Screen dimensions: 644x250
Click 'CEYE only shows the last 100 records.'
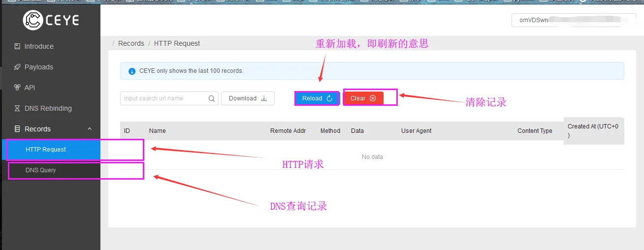click(x=192, y=71)
